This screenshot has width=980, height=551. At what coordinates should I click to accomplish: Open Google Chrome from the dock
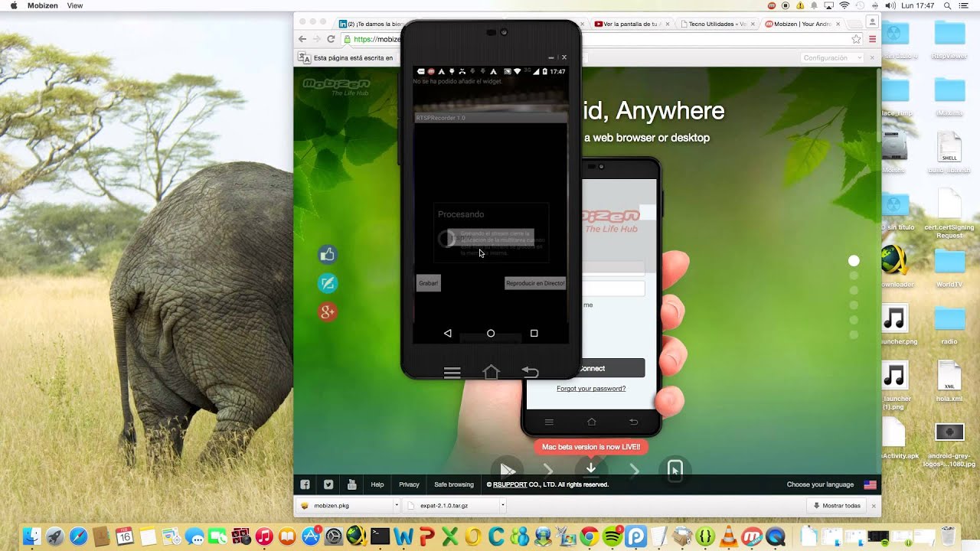(589, 536)
